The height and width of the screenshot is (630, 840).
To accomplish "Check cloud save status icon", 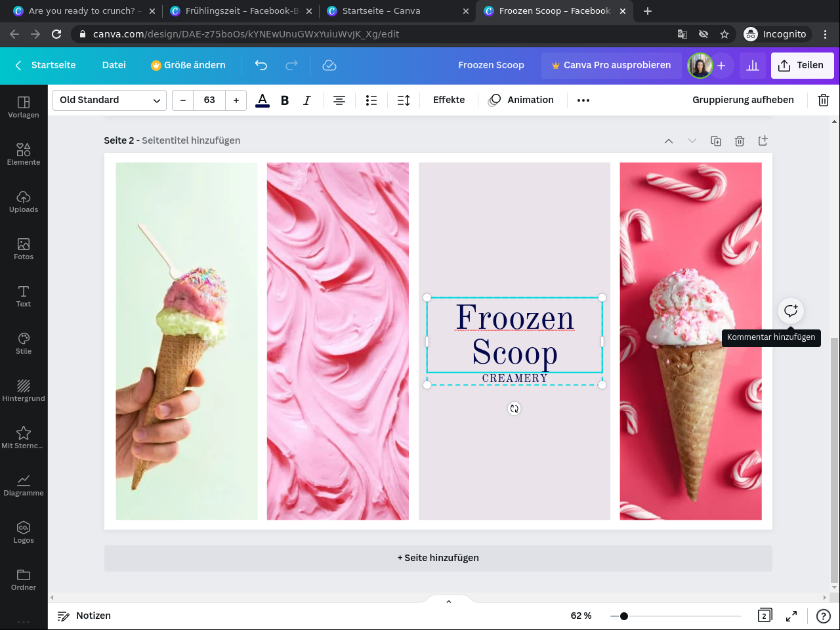I will (x=329, y=65).
